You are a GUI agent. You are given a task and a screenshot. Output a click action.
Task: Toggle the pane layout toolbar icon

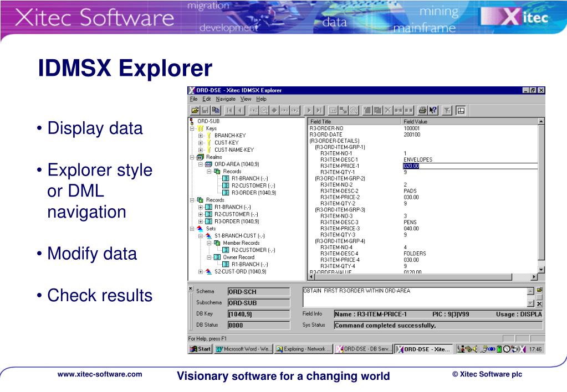pos(461,110)
